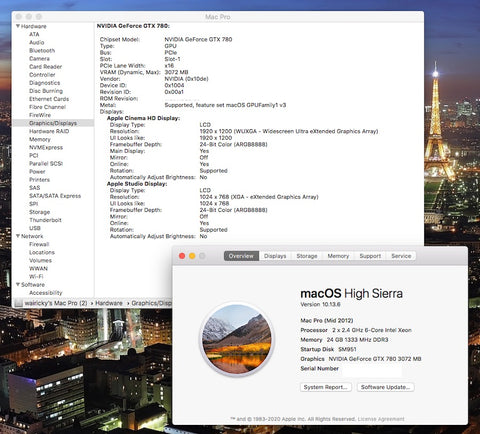This screenshot has height=434, width=480.
Task: Select PCI in the sidebar
Action: coord(34,155)
